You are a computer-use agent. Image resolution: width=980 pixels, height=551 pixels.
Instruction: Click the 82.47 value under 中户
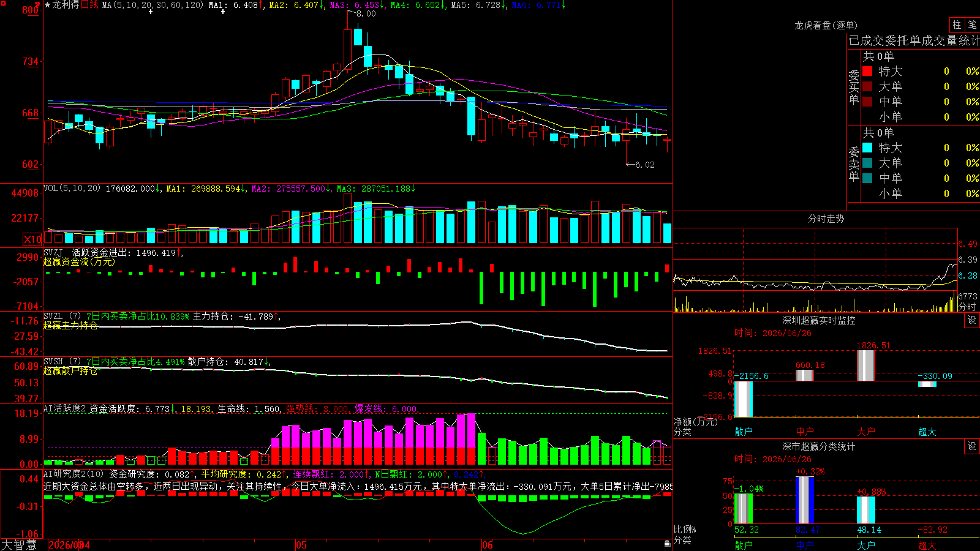(x=808, y=530)
